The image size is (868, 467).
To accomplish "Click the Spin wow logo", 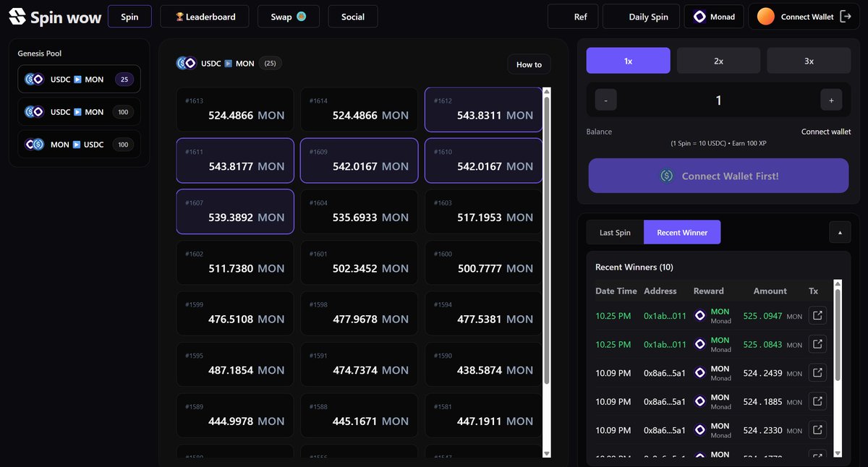I will (55, 17).
